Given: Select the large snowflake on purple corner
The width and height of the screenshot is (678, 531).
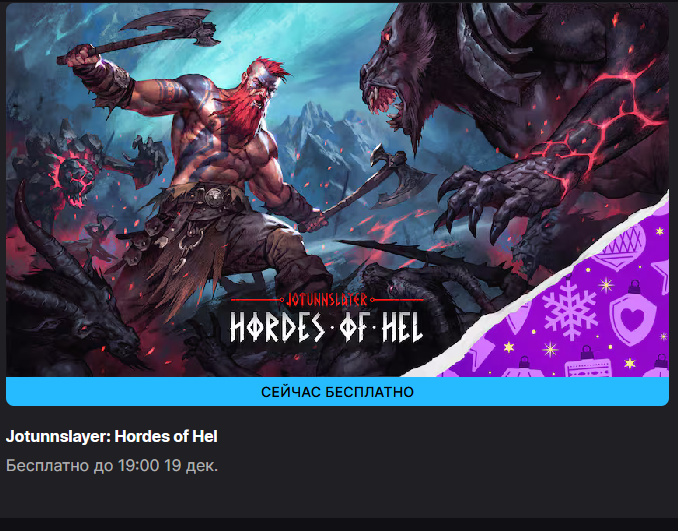Looking at the screenshot, I should click(570, 308).
